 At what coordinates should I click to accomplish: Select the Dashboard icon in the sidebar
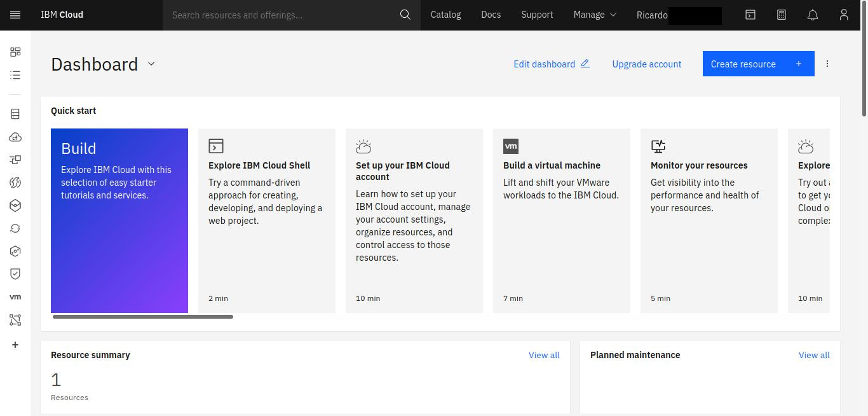(15, 52)
